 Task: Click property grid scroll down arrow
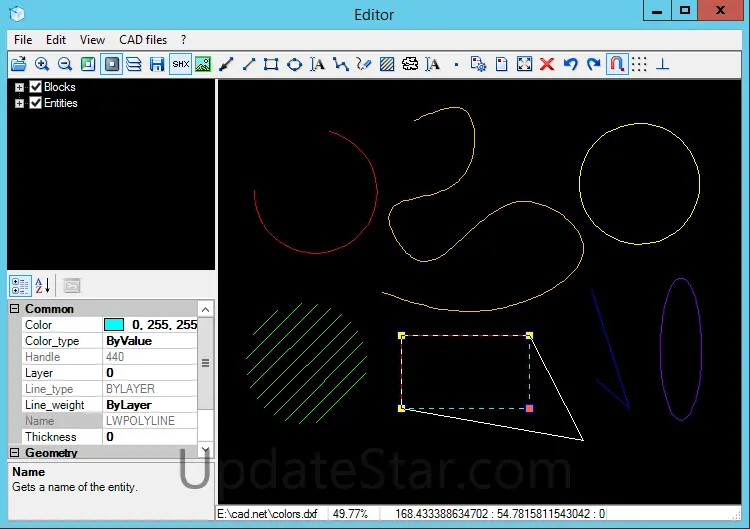[x=206, y=450]
